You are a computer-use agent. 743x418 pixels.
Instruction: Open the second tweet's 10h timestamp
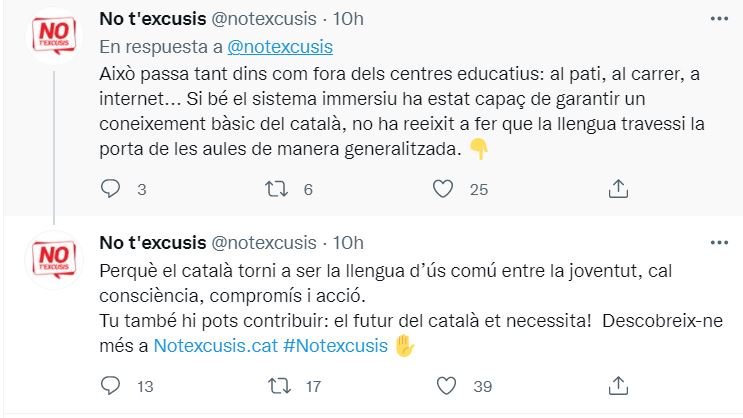(349, 242)
